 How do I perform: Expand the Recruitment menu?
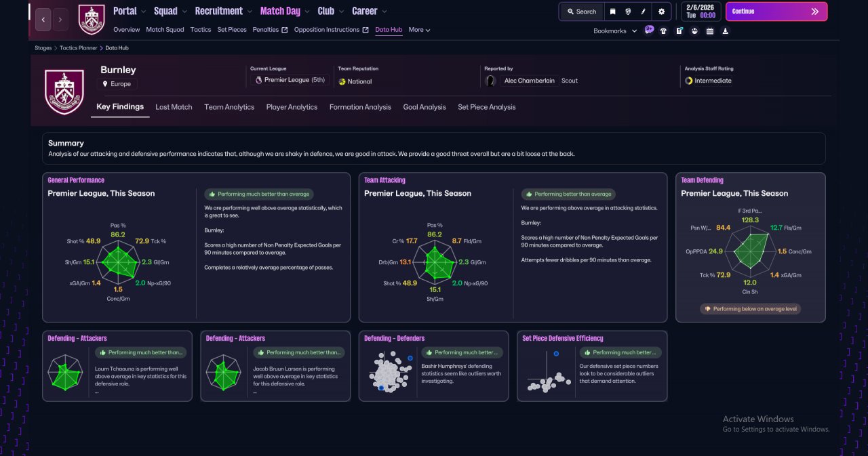(x=223, y=11)
